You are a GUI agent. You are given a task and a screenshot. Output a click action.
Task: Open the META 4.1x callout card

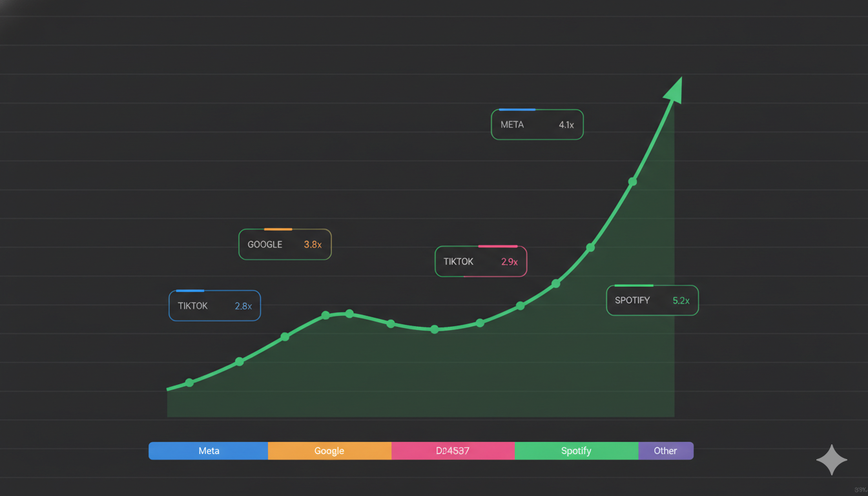(x=537, y=125)
